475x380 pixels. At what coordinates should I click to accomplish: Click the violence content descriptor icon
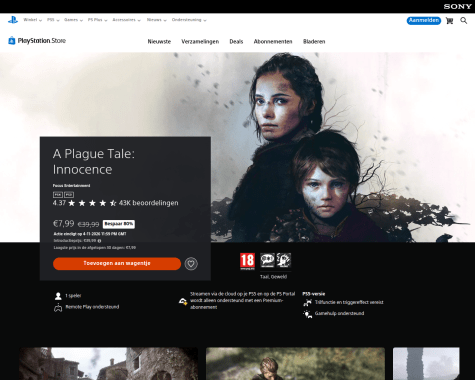point(284,260)
